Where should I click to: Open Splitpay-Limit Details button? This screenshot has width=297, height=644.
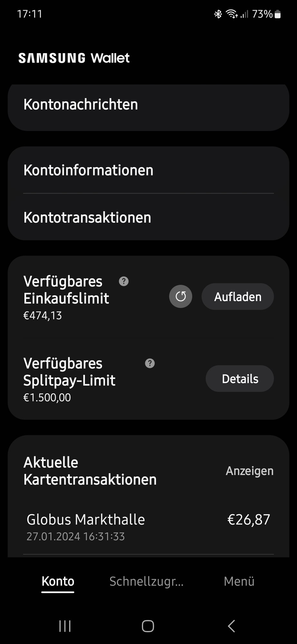(240, 379)
